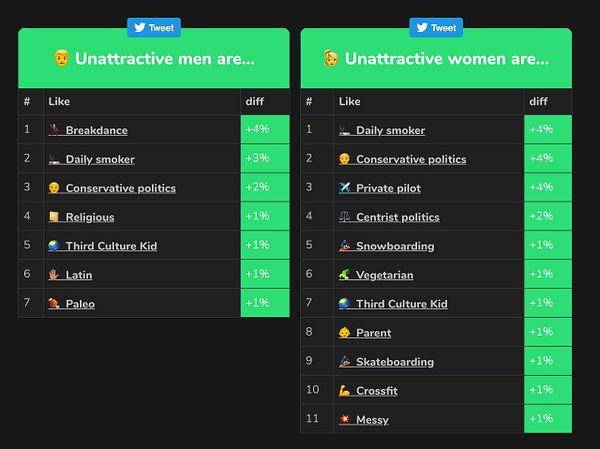
Task: Open the Snowboarding link
Action: pyautogui.click(x=395, y=247)
